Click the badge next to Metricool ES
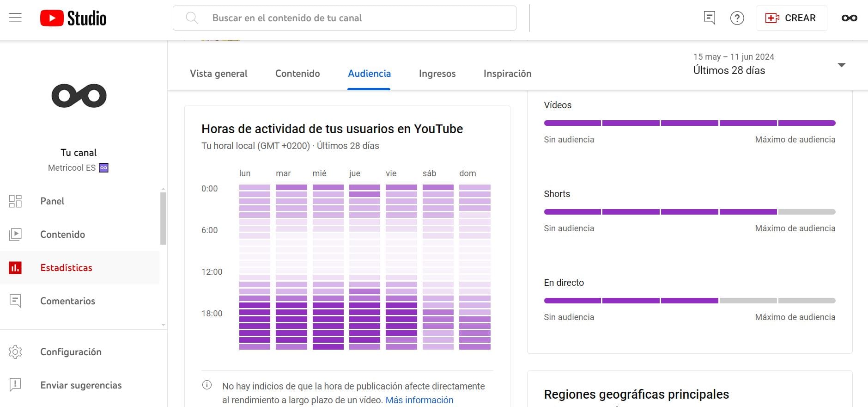The image size is (868, 407). point(104,168)
